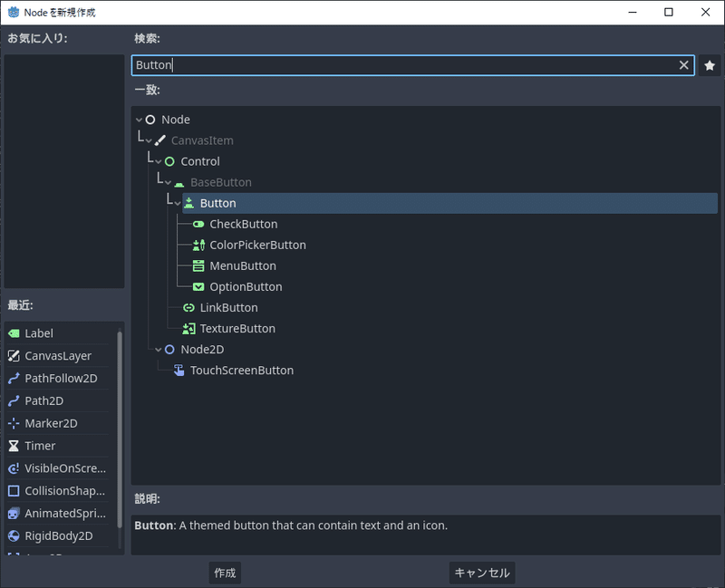The height and width of the screenshot is (588, 725).
Task: Close the Node creation dialog window
Action: [705, 12]
